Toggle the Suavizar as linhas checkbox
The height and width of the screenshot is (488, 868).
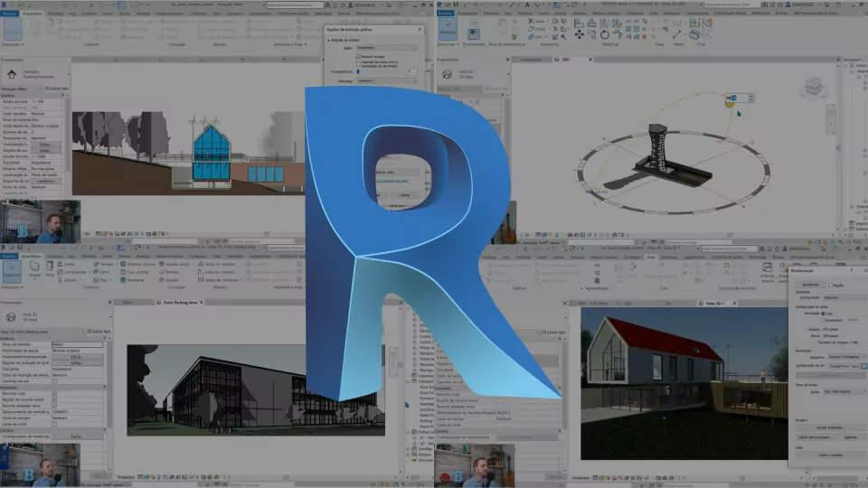click(358, 62)
